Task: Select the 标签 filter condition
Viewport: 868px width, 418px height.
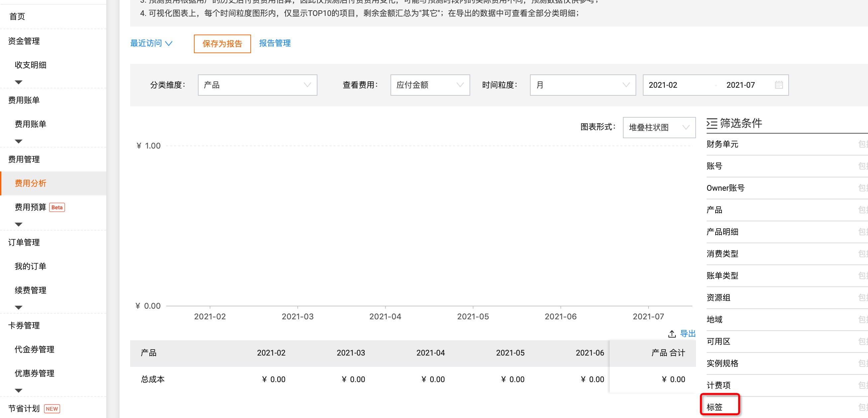Action: (x=714, y=407)
